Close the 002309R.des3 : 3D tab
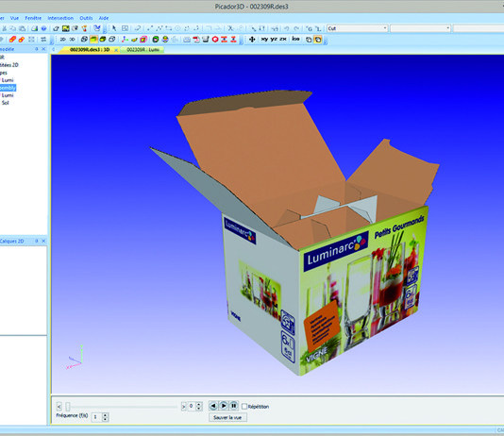 click(116, 50)
